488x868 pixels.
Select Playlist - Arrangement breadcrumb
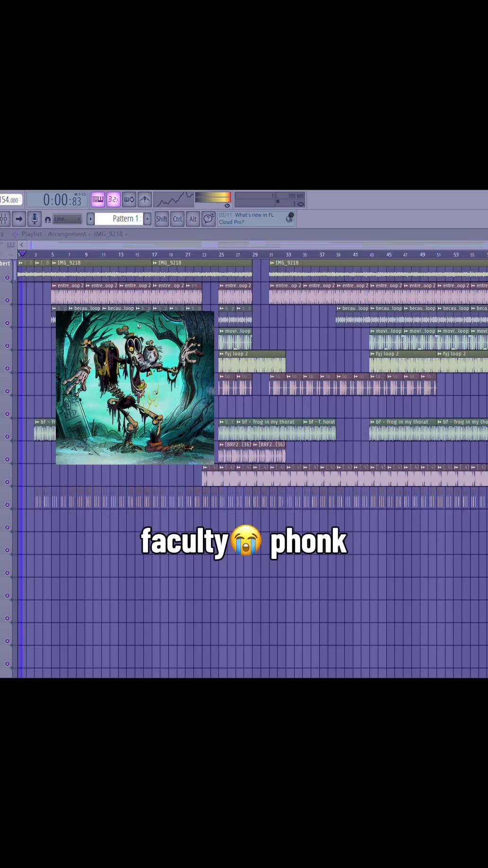tap(54, 234)
